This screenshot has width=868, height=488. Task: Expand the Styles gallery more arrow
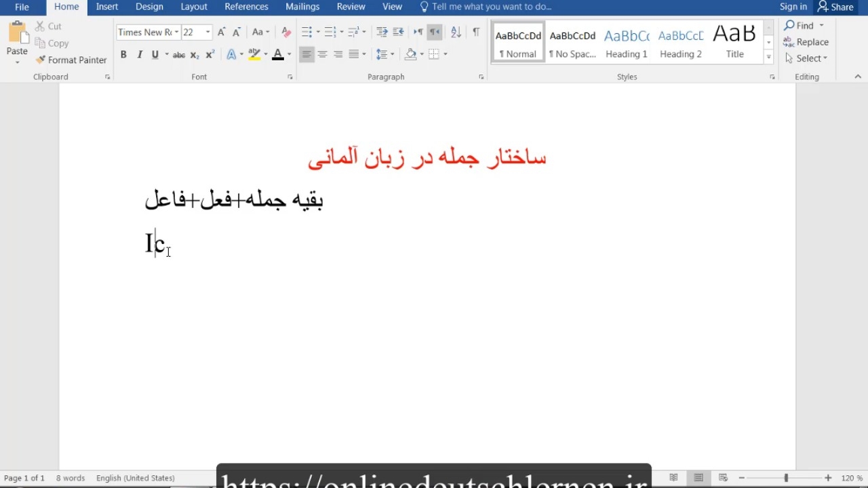[768, 58]
